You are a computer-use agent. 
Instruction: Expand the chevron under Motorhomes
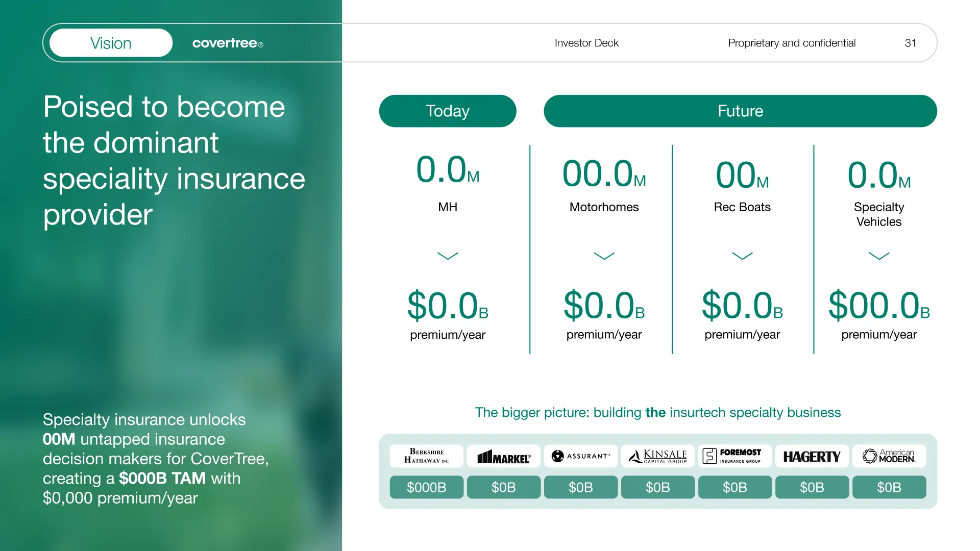pos(604,256)
